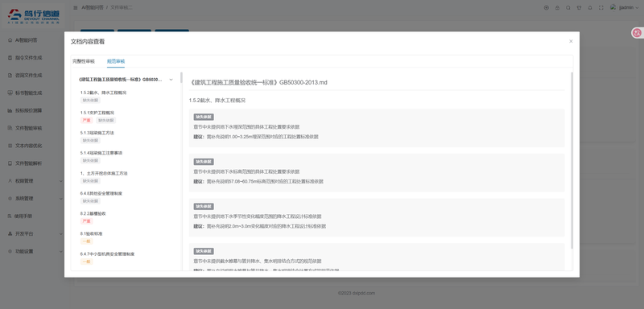Click the pink translate floating icon
The width and height of the screenshot is (644, 309).
point(637,33)
